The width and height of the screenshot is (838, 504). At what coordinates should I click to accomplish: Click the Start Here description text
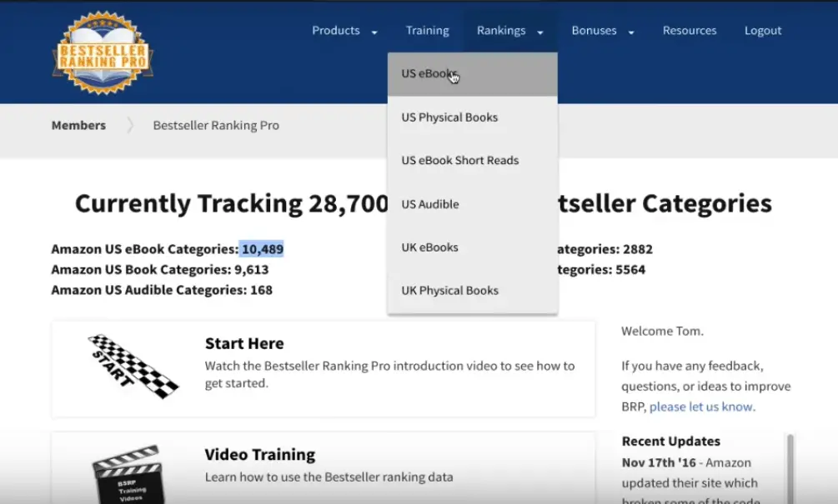[389, 374]
